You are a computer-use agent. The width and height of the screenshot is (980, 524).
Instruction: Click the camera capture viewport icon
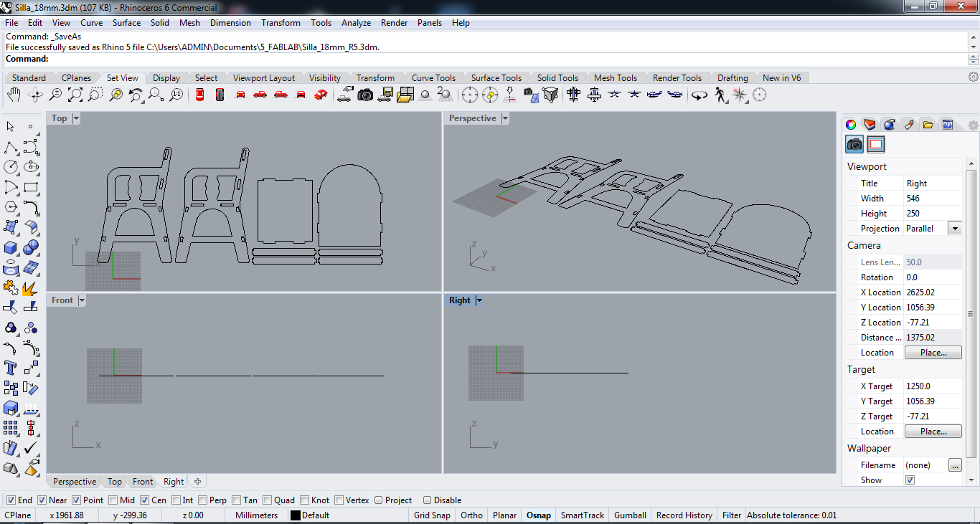(365, 95)
